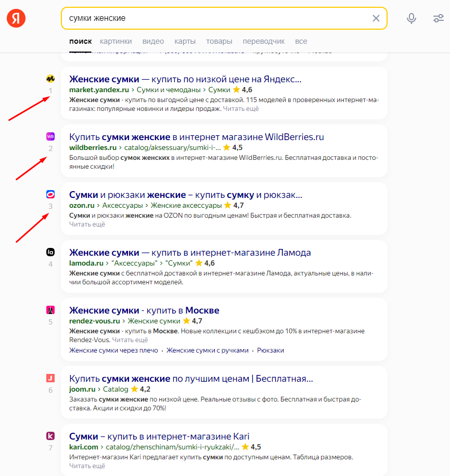Select the 'поиск' tab
Viewport: 450px width, 476px height.
pyautogui.click(x=80, y=41)
